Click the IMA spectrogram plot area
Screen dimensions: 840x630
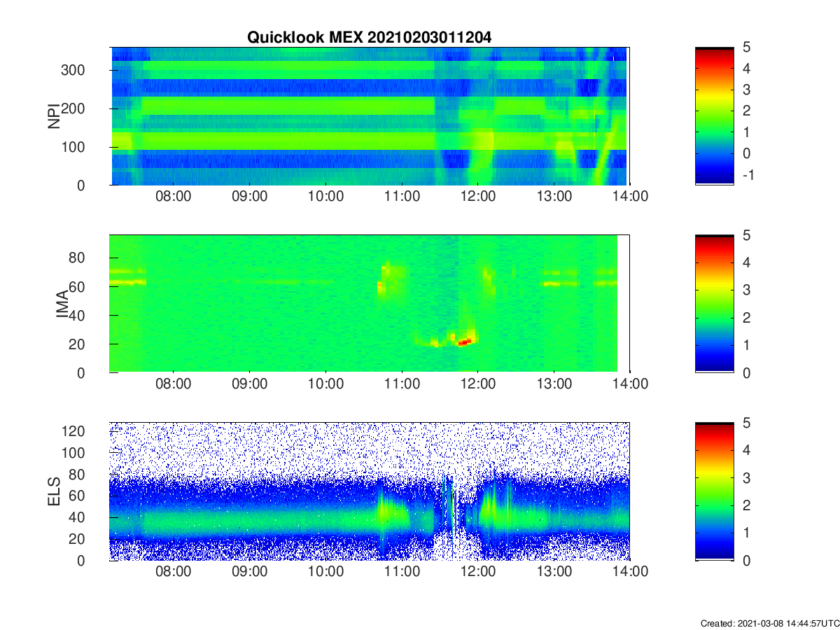point(370,304)
